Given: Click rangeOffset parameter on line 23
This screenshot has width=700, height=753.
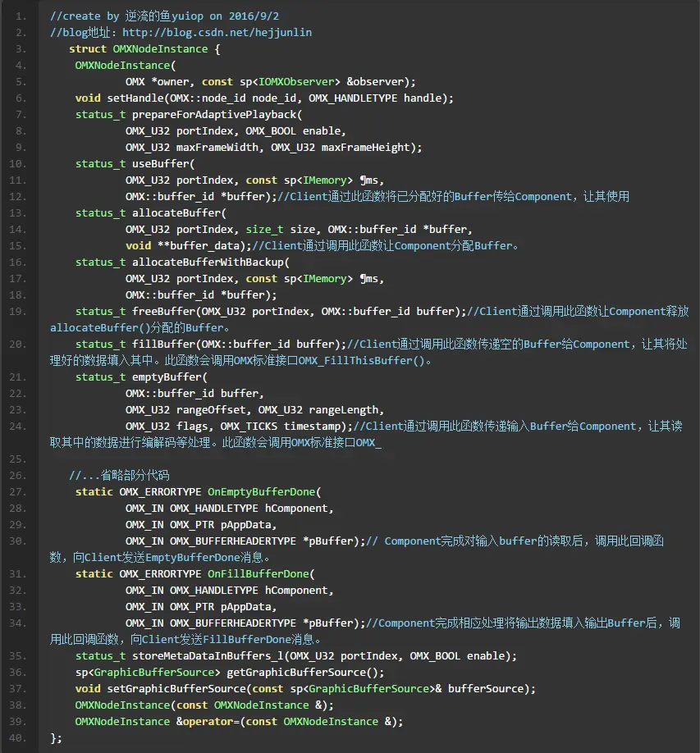Looking at the screenshot, I should pos(211,409).
